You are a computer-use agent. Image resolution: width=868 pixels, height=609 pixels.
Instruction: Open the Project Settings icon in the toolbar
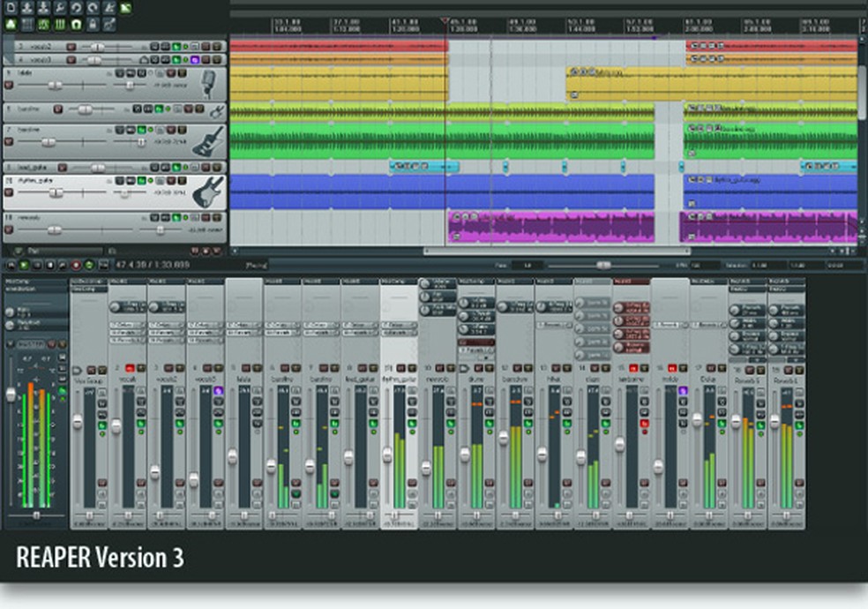click(59, 7)
